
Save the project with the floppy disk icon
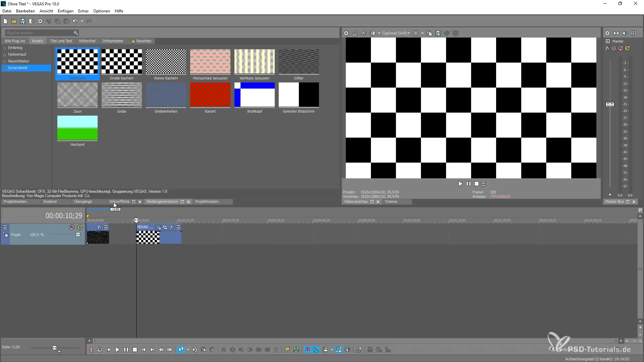(x=23, y=21)
